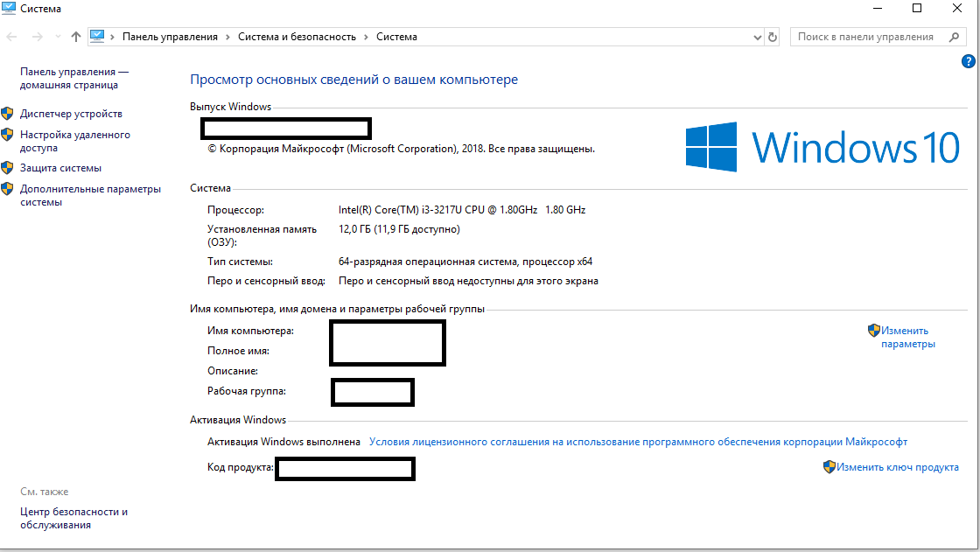980x552 pixels.
Task: Click the Система window title icon
Action: coord(8,8)
